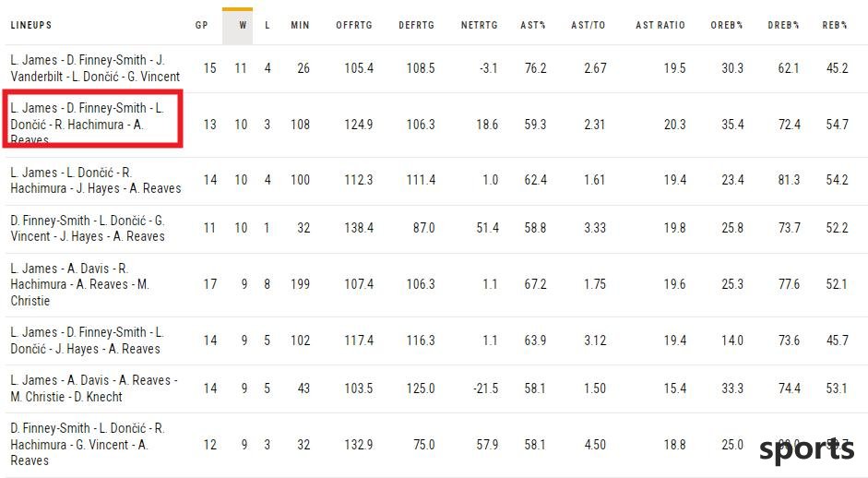868x478 pixels.
Task: Sort by OREB% column header
Action: tap(727, 26)
